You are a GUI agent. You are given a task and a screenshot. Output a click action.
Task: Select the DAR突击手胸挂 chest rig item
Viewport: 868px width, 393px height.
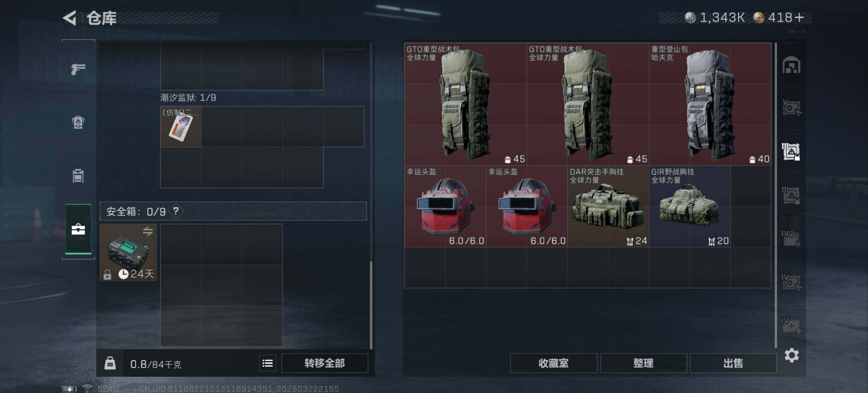(608, 206)
